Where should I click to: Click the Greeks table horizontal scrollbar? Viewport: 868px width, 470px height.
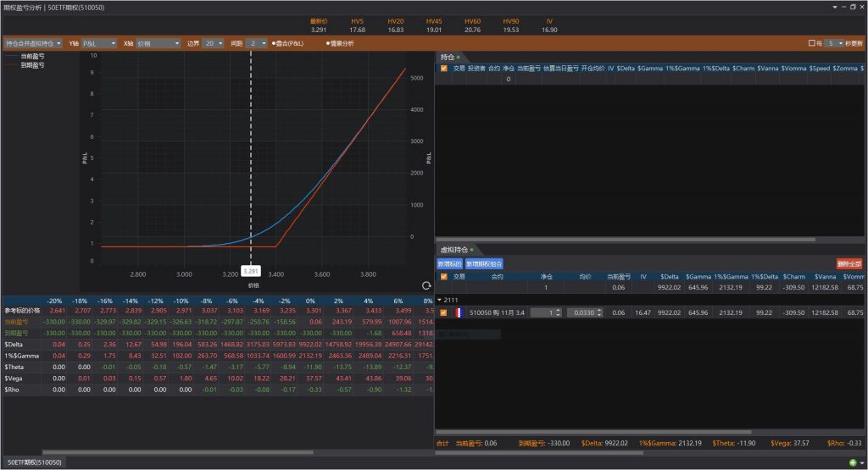click(x=127, y=453)
